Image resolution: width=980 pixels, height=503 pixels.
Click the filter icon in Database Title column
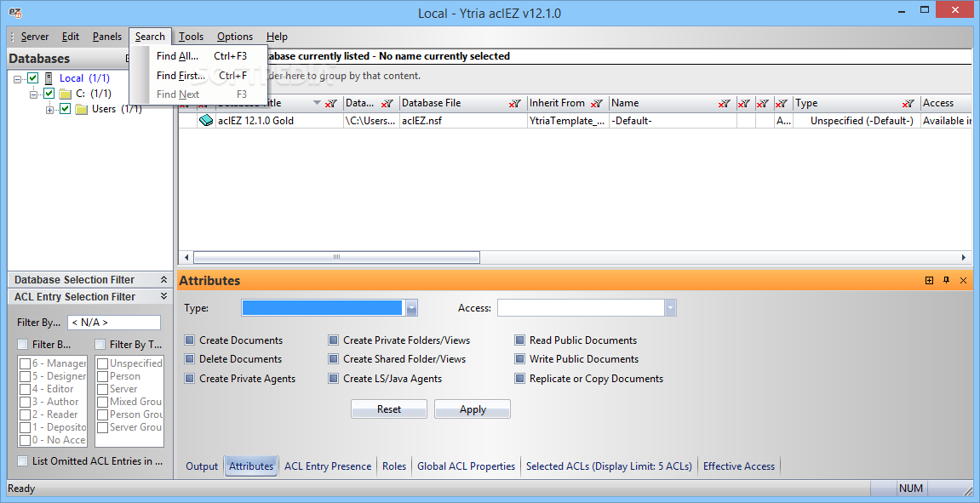331,104
